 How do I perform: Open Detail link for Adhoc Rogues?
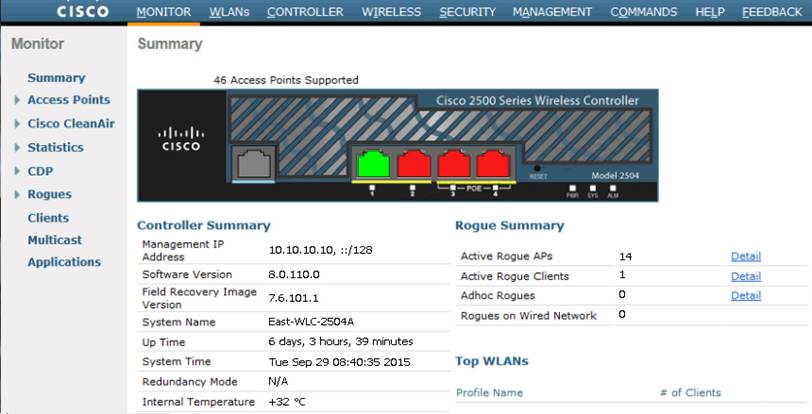click(x=745, y=296)
